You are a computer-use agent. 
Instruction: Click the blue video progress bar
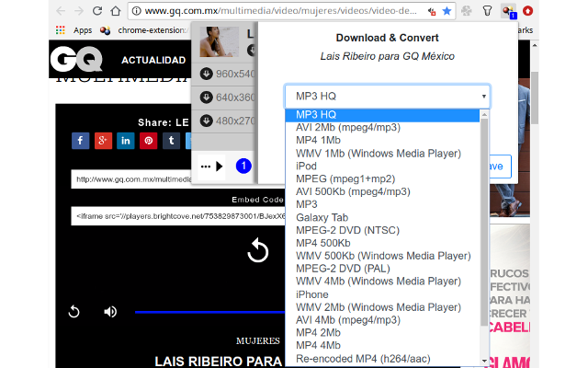[x=210, y=312]
